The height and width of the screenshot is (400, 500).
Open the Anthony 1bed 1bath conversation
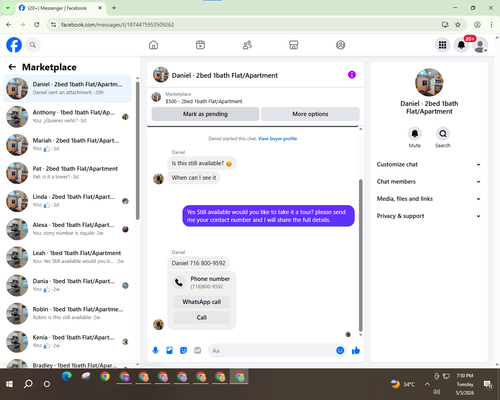point(67,117)
